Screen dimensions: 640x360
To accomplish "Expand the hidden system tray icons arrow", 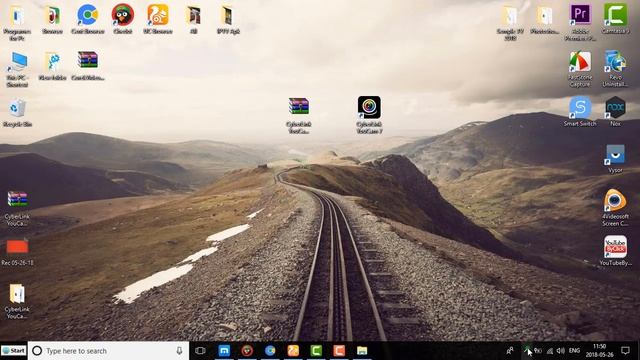I will 527,351.
